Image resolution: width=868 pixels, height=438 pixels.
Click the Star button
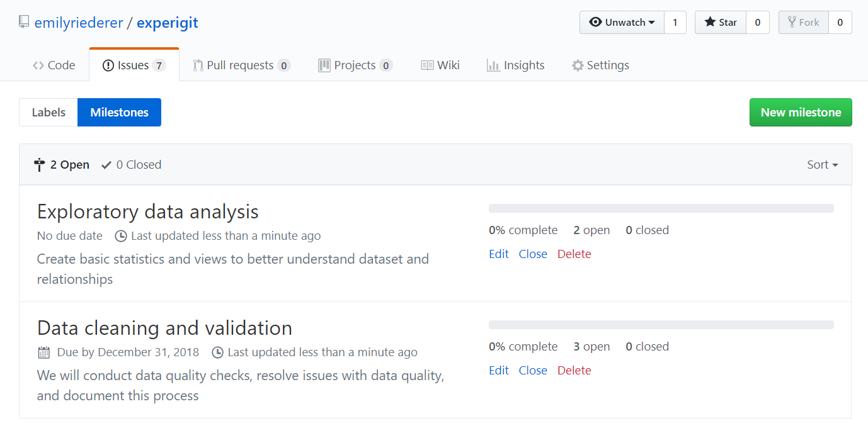pyautogui.click(x=721, y=23)
